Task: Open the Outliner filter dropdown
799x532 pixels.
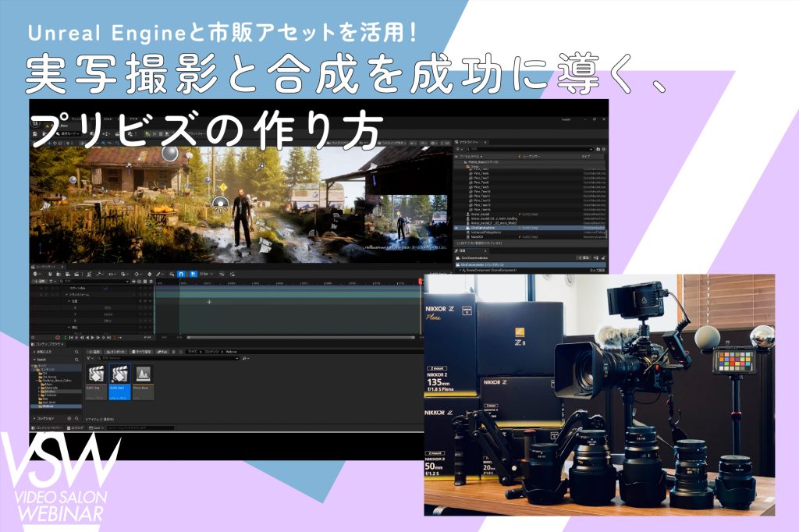Action: pos(459,149)
